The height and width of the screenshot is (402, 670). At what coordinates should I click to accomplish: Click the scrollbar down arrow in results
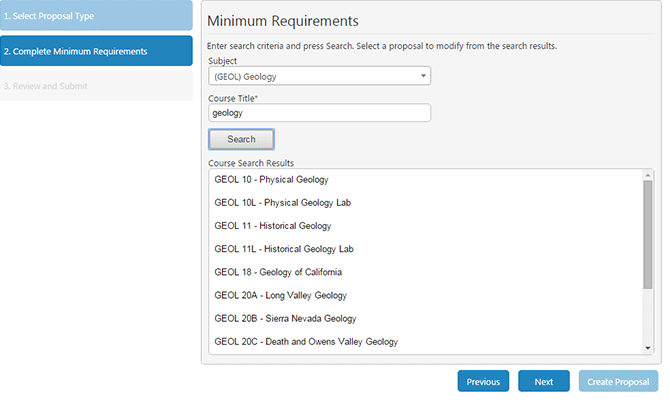tap(648, 347)
